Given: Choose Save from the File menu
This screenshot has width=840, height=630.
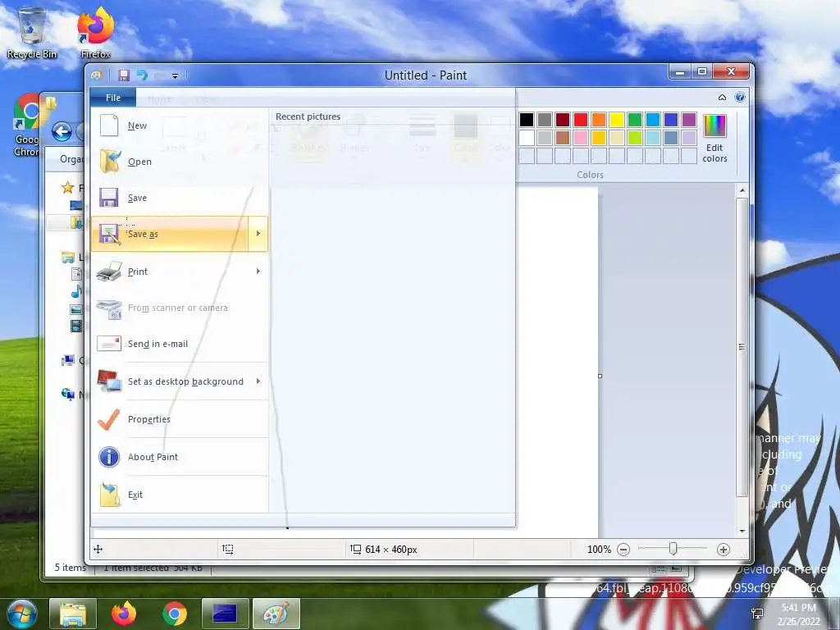Looking at the screenshot, I should tap(180, 198).
